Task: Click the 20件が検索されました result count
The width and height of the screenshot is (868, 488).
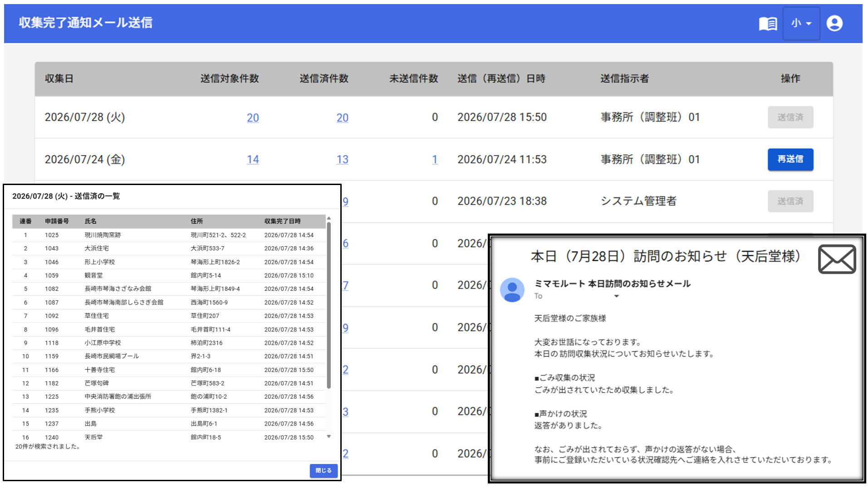Action: coord(49,447)
